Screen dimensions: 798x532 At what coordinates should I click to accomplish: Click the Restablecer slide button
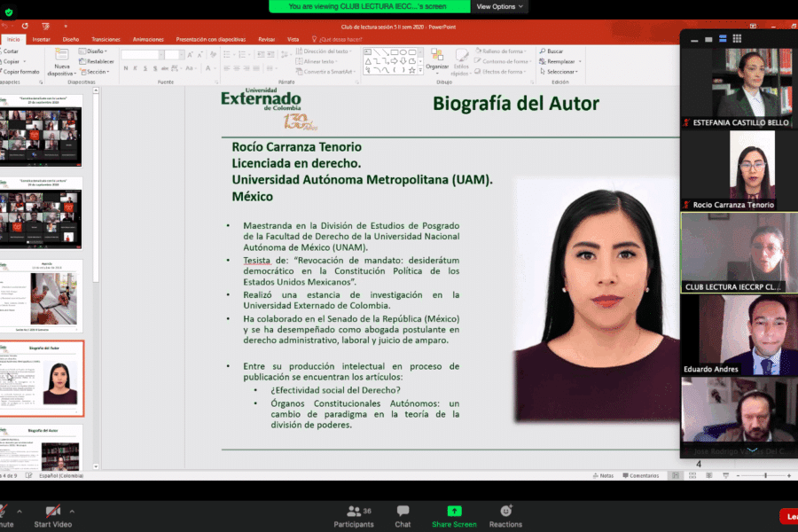click(98, 61)
